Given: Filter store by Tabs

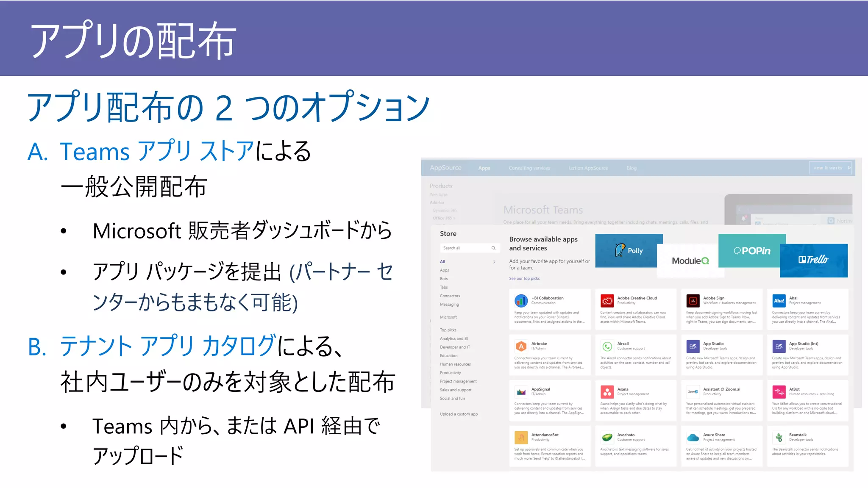Looking at the screenshot, I should pos(444,287).
